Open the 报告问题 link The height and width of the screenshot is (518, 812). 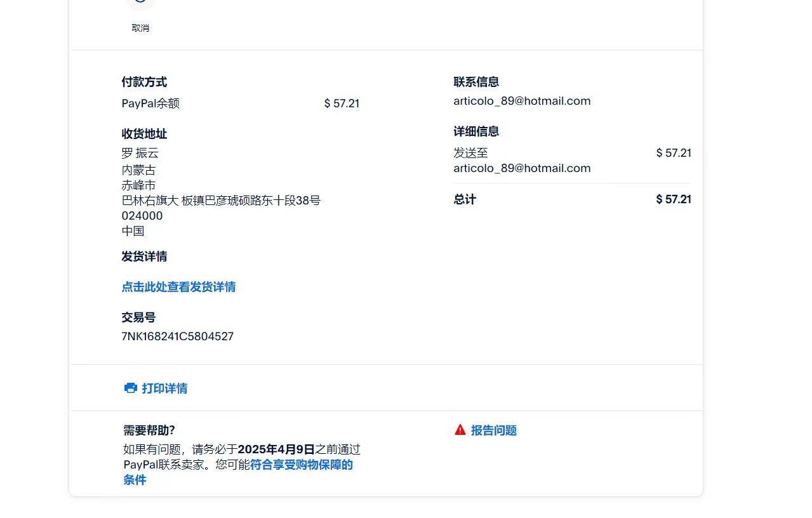[493, 430]
